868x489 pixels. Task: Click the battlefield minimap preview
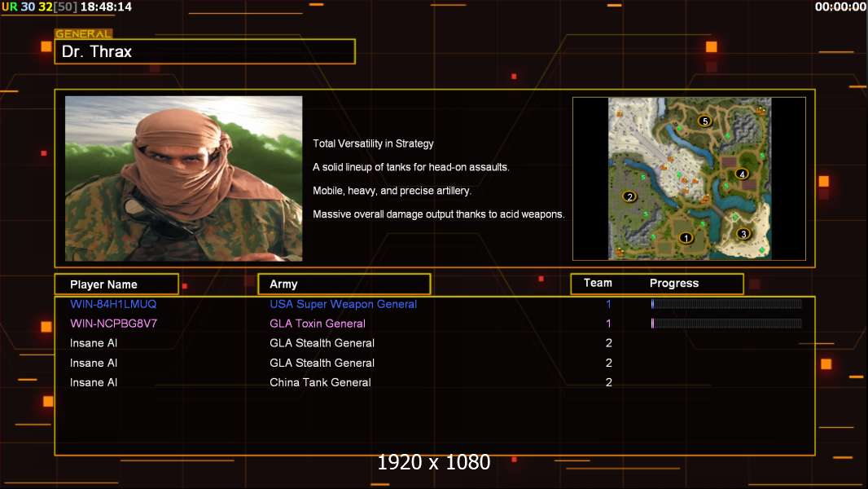[689, 178]
